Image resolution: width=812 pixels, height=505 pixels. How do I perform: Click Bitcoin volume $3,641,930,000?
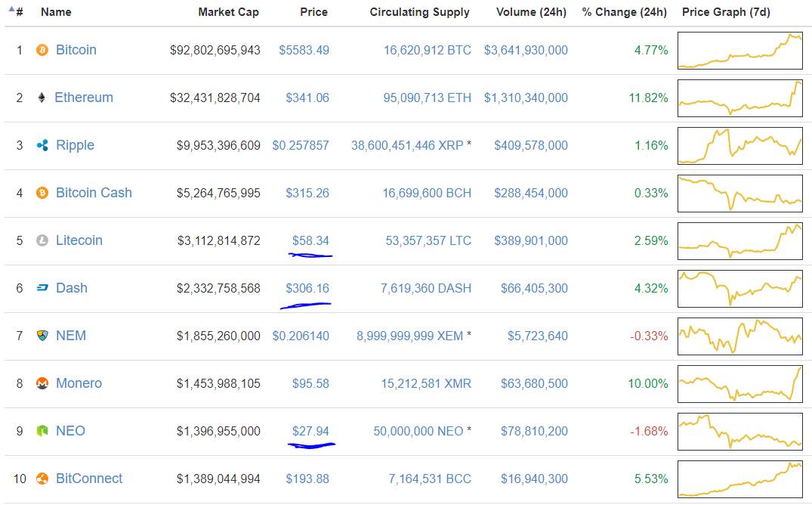pyautogui.click(x=526, y=51)
